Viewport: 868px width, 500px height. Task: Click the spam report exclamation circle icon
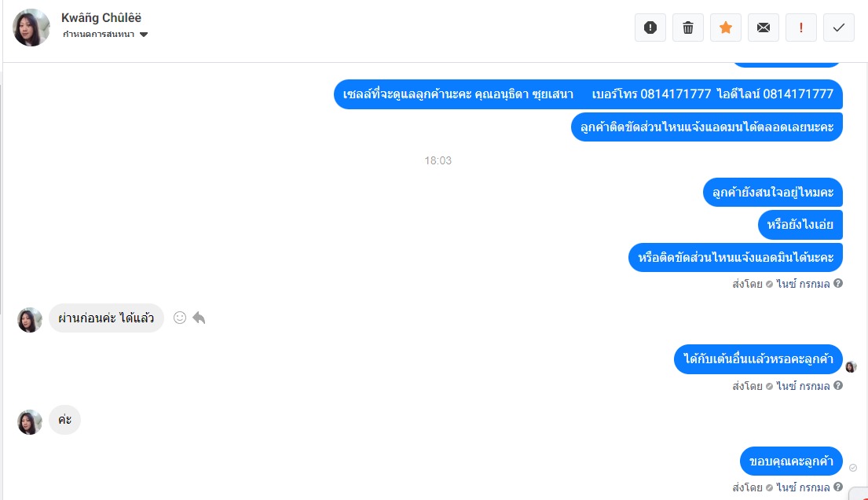pos(650,28)
